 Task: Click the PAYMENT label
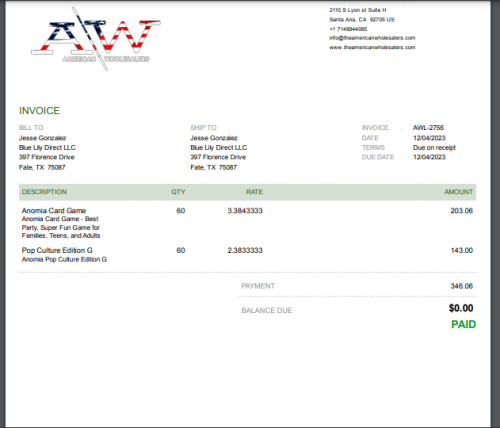[x=258, y=286]
